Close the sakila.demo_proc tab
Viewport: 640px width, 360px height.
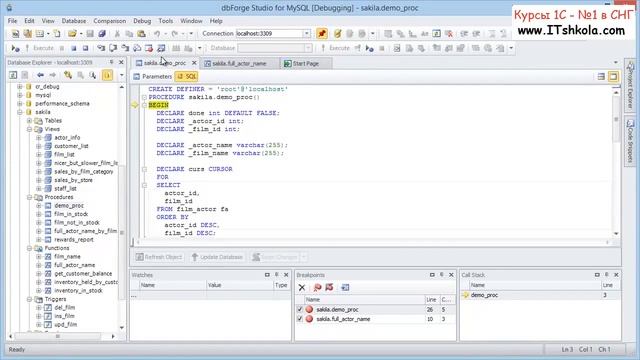[194, 63]
